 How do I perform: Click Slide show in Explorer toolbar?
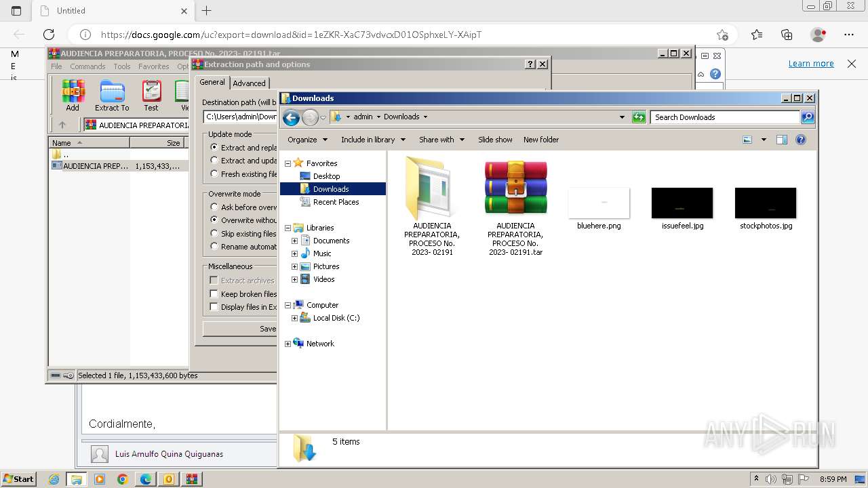[x=495, y=140]
